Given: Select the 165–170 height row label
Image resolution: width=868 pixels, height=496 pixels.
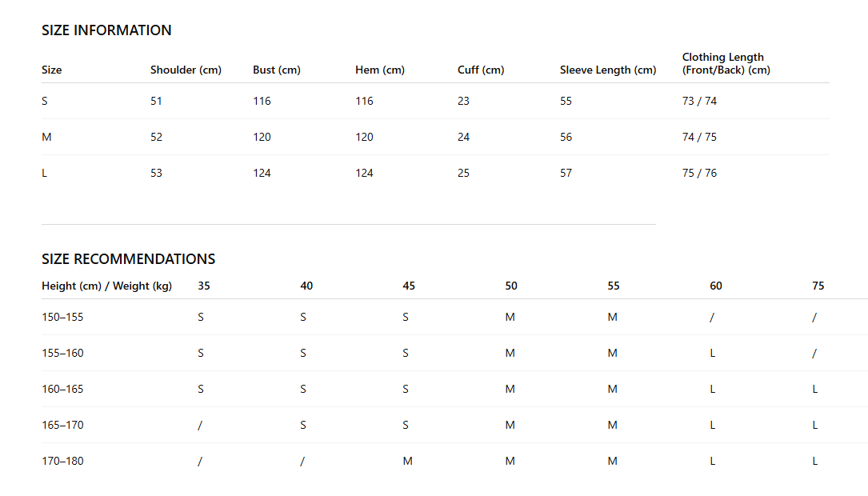Looking at the screenshot, I should tap(62, 425).
